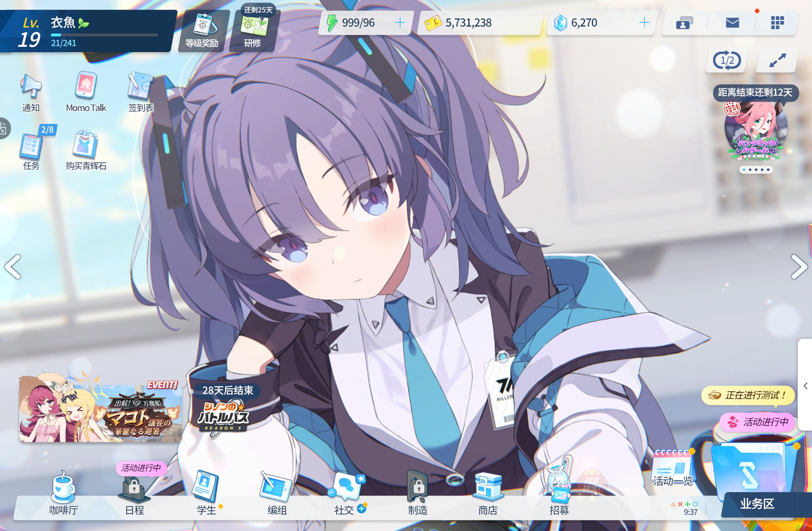
Task: Hide the UI with the expand arrows icon
Action: point(777,60)
